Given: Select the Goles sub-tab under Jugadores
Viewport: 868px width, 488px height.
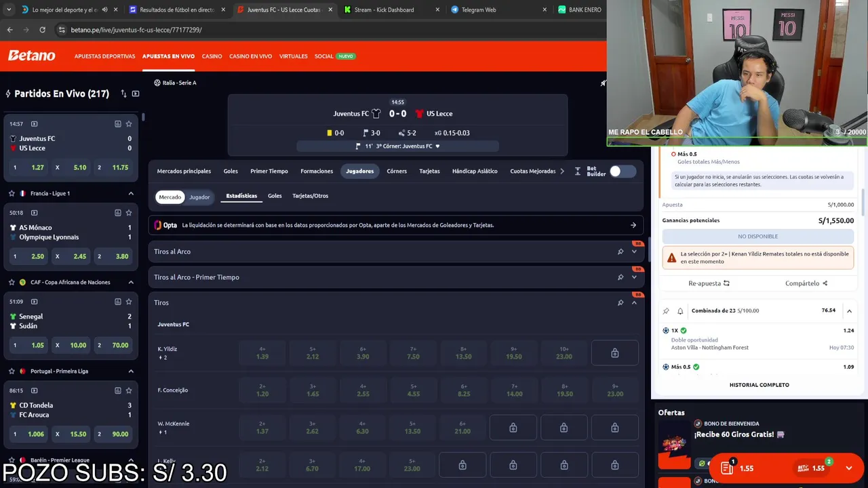Looking at the screenshot, I should point(275,196).
